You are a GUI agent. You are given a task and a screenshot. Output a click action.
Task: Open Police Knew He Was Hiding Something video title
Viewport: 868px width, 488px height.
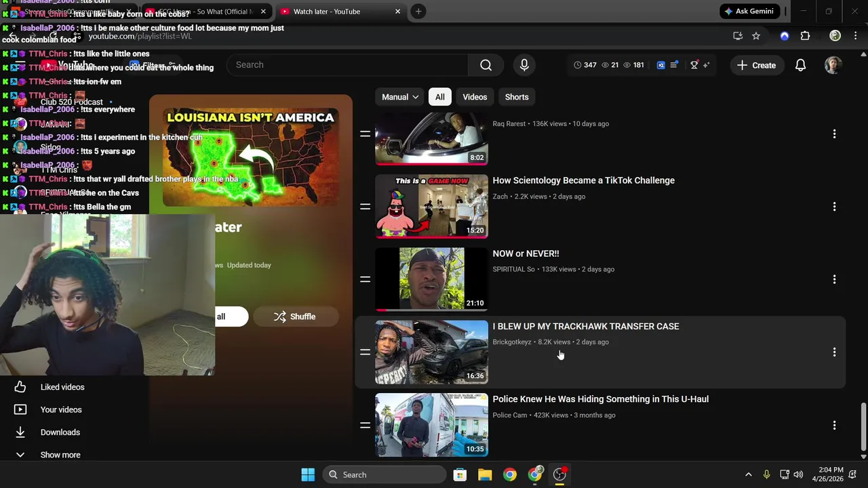pos(600,399)
